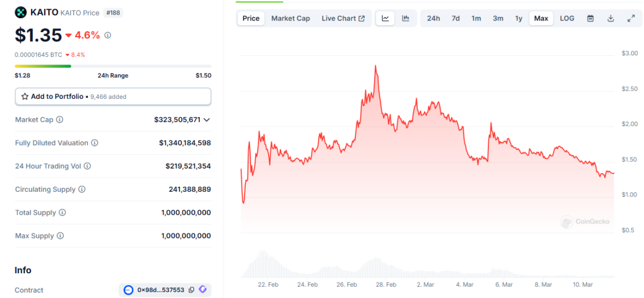Viewport: 644px width, 298px height.
Task: Switch to the Price tab
Action: click(251, 18)
